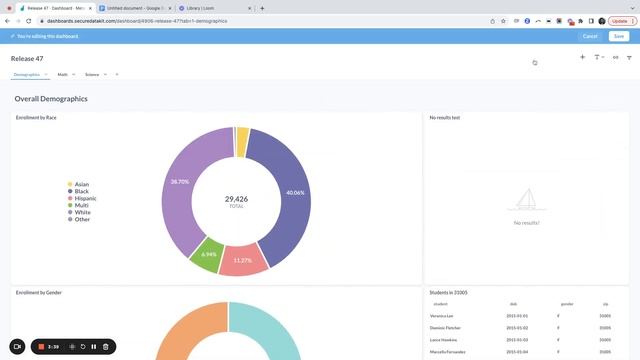The width and height of the screenshot is (640, 360).
Task: Click the Black legend color dot
Action: coord(70,191)
